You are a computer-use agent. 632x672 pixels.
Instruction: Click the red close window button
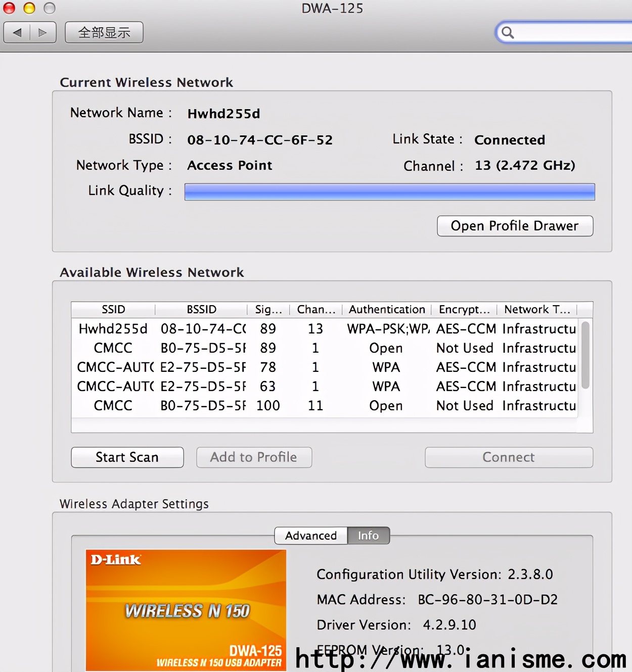coord(9,8)
